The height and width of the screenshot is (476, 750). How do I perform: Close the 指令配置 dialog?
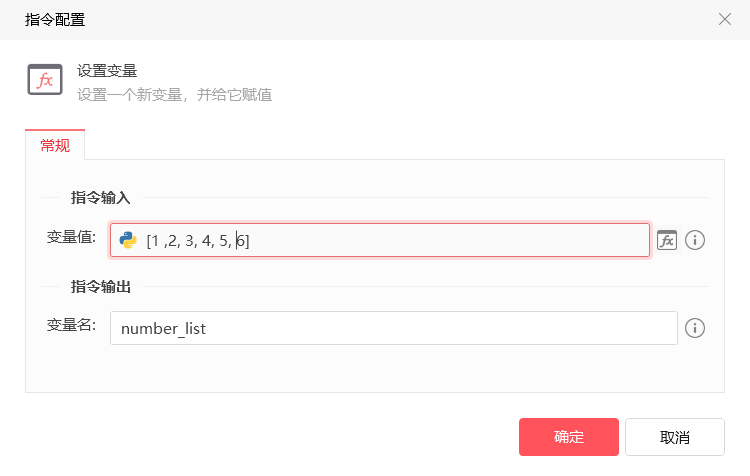[x=725, y=19]
